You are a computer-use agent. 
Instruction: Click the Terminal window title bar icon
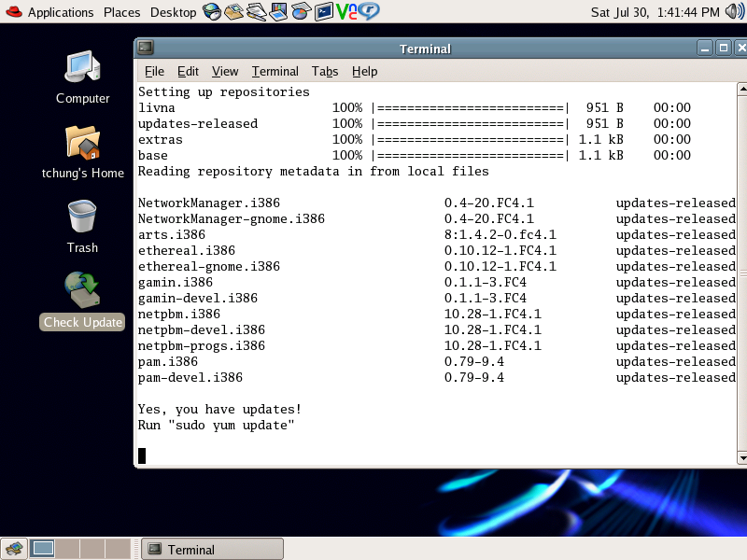[146, 48]
